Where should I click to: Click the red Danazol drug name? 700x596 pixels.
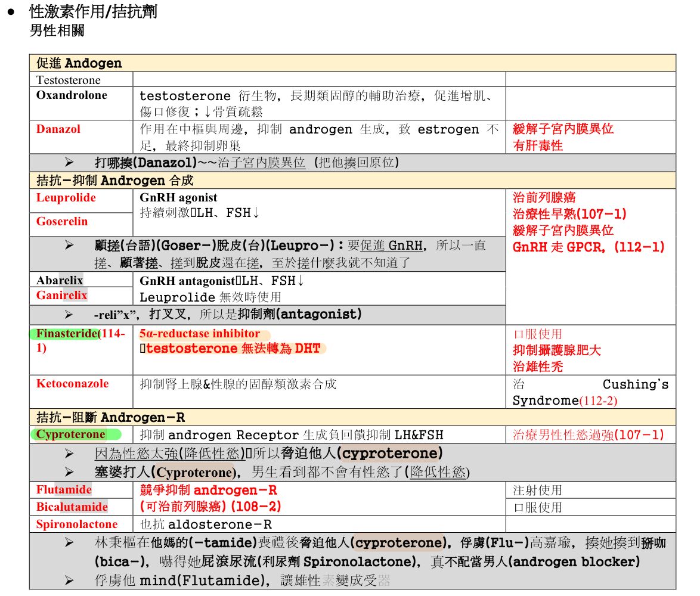click(x=58, y=129)
